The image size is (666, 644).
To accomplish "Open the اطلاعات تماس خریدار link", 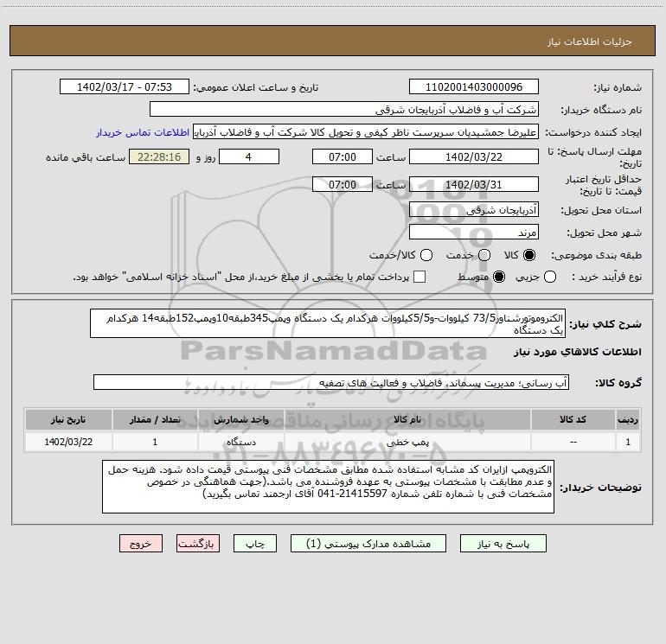I will click(143, 132).
